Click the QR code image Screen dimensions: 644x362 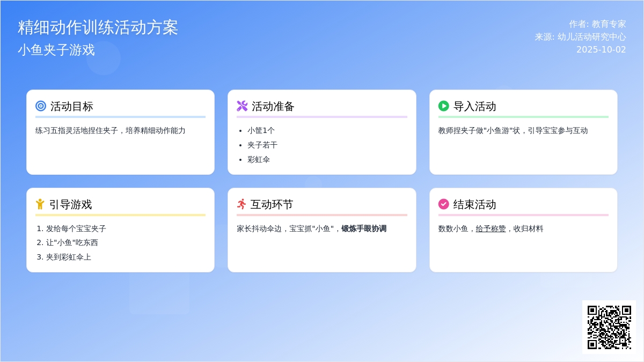click(609, 327)
